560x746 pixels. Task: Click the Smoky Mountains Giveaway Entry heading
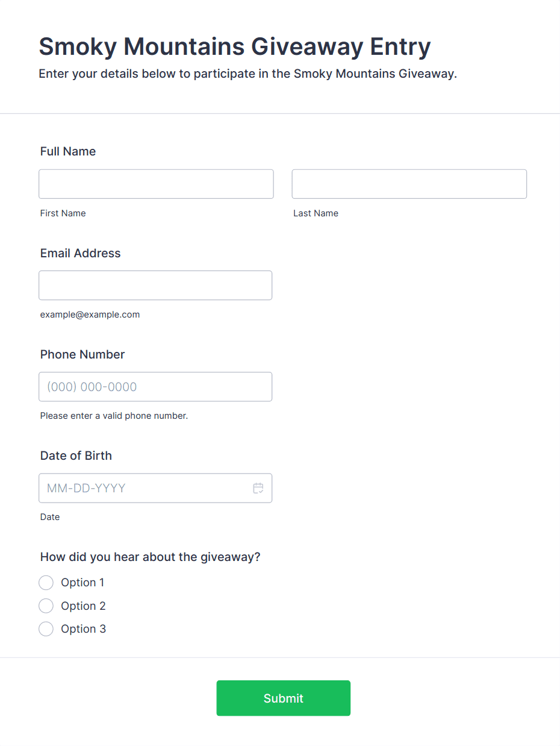pos(235,46)
